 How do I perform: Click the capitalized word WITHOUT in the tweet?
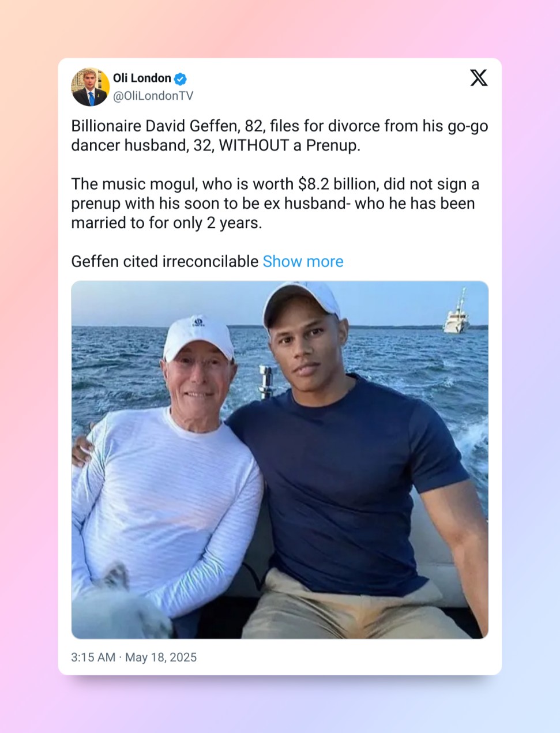(254, 145)
